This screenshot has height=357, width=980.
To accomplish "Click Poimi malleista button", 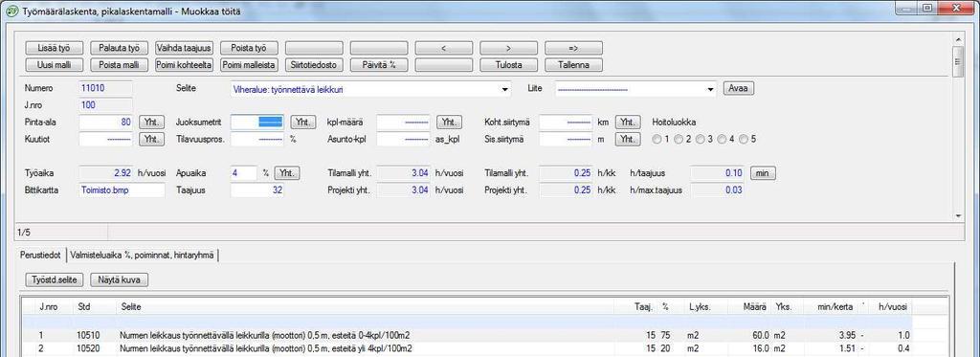I will click(249, 64).
